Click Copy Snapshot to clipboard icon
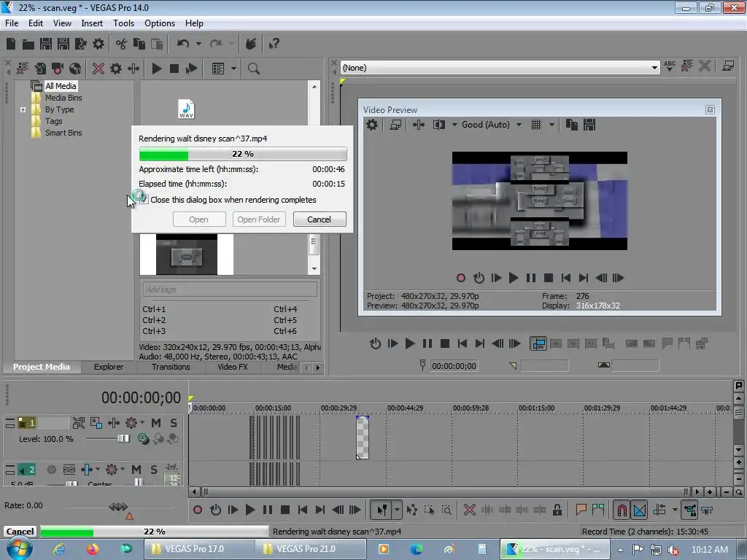 [572, 125]
